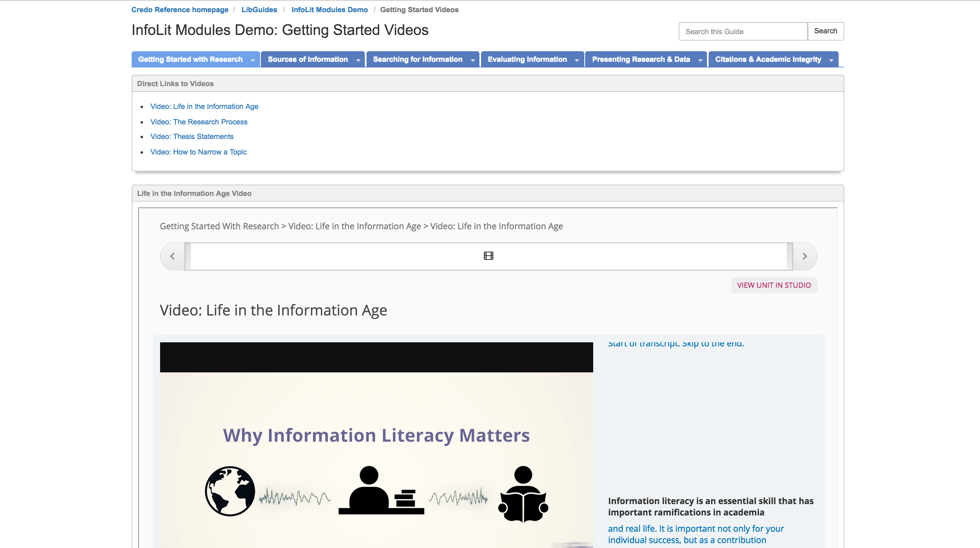Expand Getting Started with Research dropdown arrow

click(253, 60)
